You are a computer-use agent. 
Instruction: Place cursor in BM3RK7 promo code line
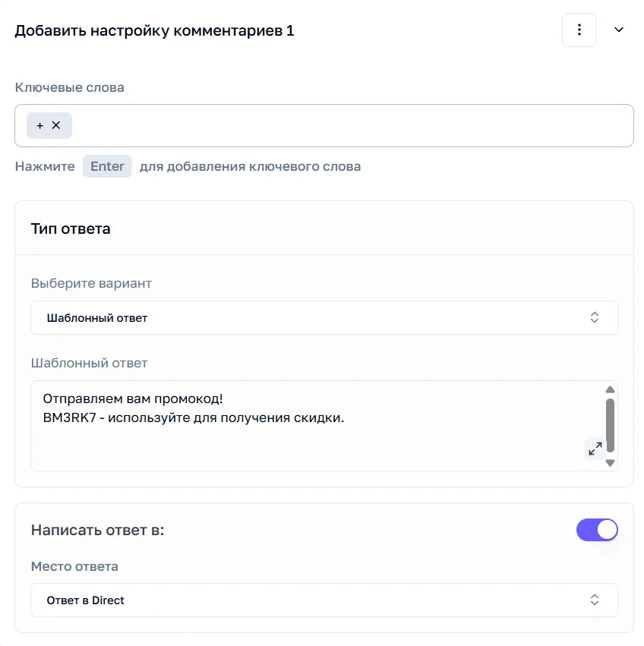pyautogui.click(x=194, y=418)
